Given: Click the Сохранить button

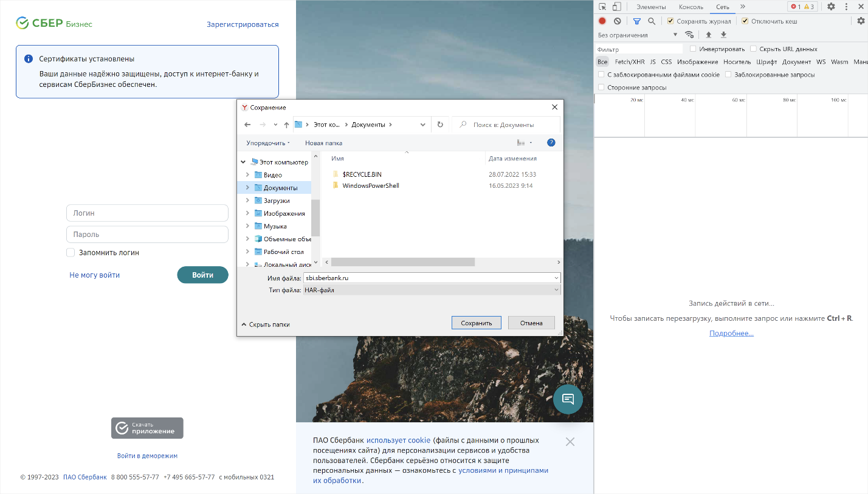Looking at the screenshot, I should (x=476, y=323).
